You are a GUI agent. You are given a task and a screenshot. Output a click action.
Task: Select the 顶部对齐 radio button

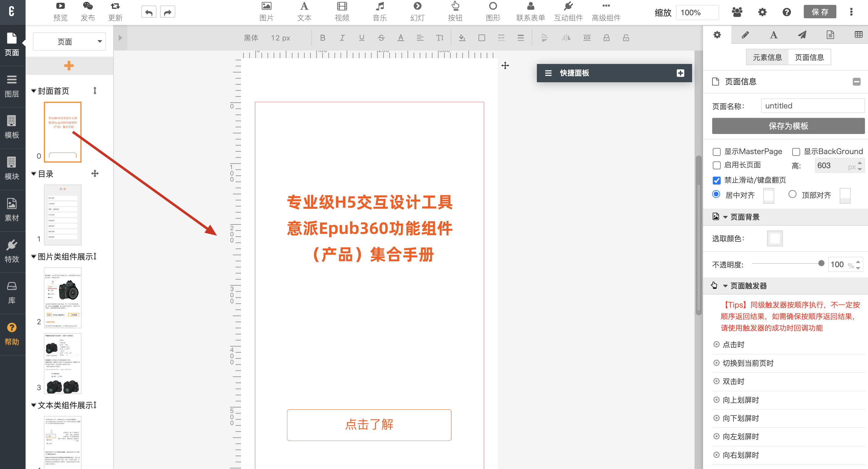point(792,195)
